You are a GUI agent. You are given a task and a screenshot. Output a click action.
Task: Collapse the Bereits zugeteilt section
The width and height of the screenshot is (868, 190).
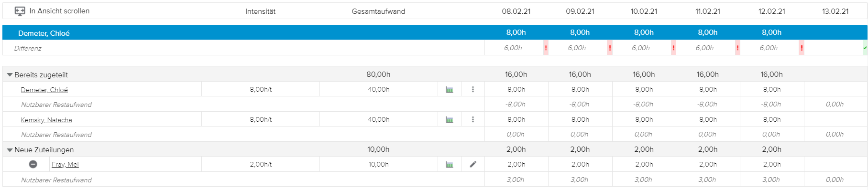pos(10,75)
